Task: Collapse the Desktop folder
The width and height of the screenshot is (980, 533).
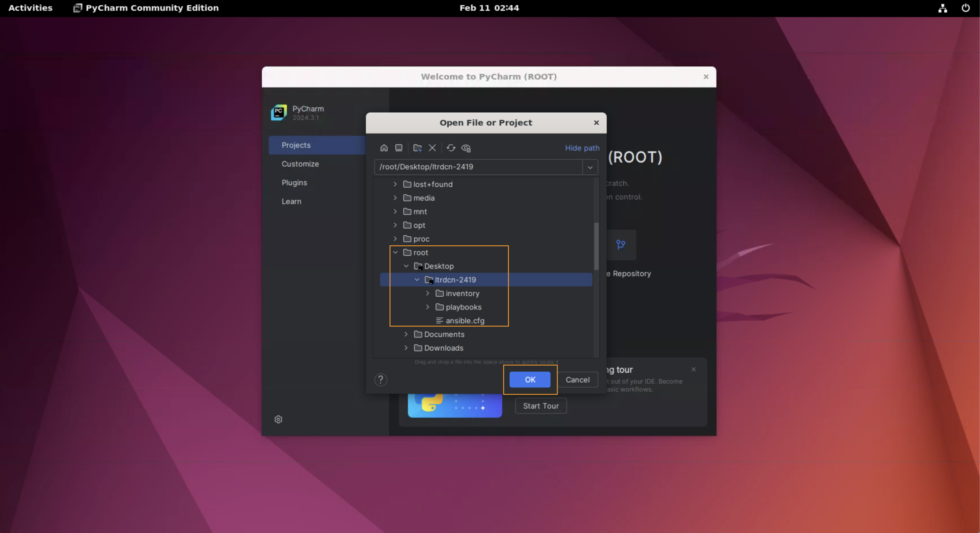Action: [406, 266]
